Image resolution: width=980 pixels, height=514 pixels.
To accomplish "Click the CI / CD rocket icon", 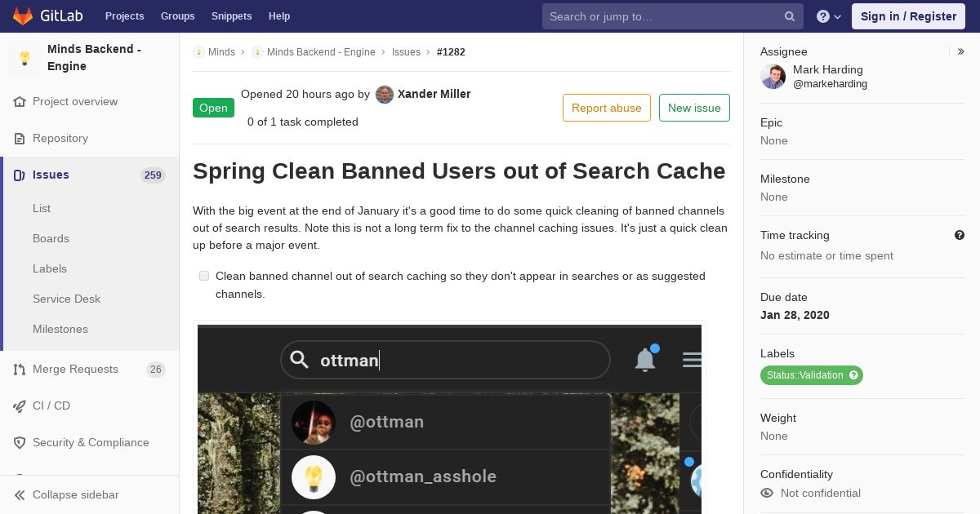I will 20,406.
